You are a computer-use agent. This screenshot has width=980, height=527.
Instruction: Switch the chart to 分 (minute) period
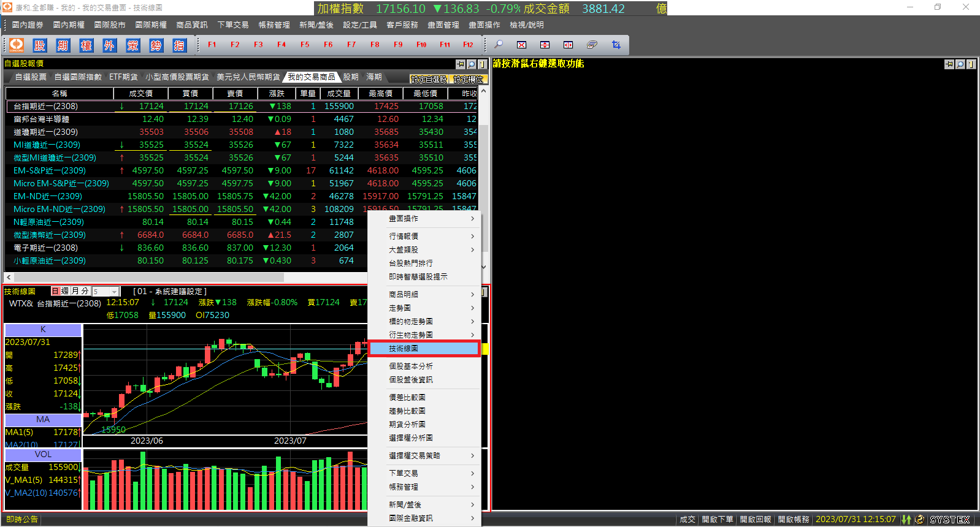pyautogui.click(x=85, y=291)
